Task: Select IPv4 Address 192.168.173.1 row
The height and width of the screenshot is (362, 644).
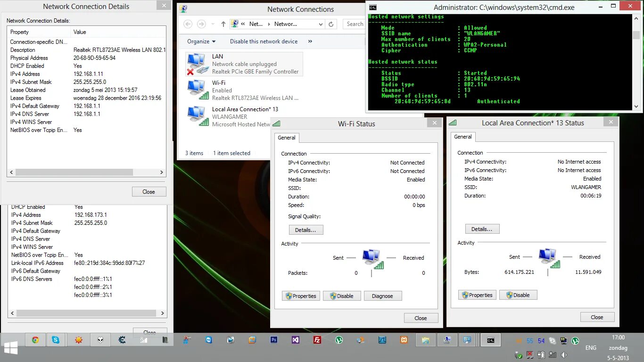Action: click(x=88, y=215)
